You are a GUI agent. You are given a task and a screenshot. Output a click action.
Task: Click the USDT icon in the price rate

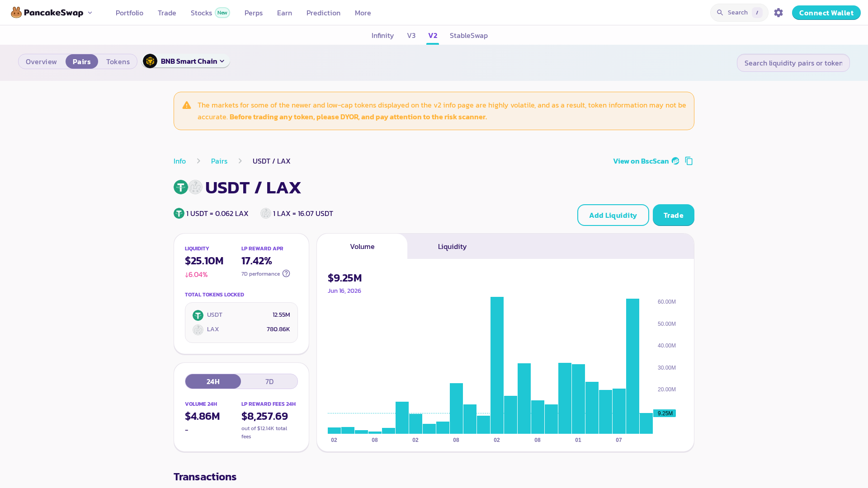179,213
